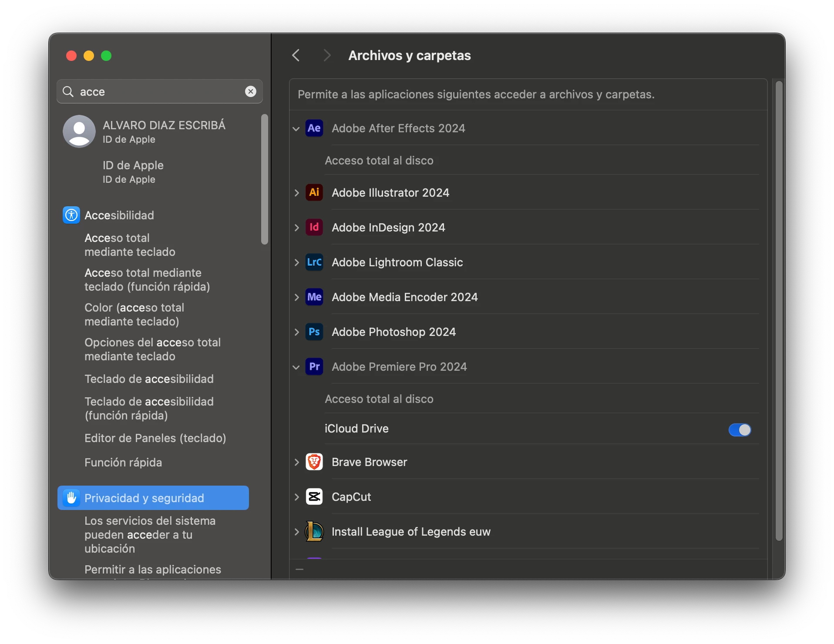Click CapCut label
834x644 pixels.
[x=351, y=497]
